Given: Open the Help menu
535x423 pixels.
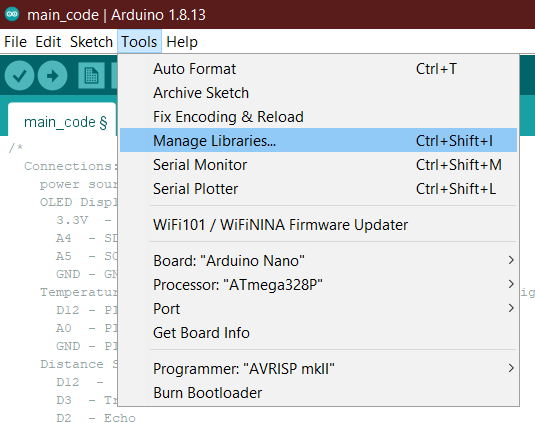Looking at the screenshot, I should [182, 42].
